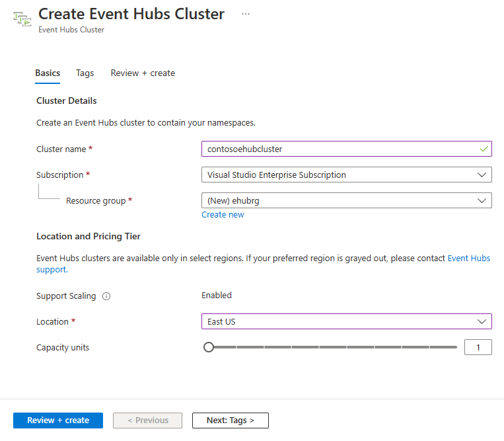
Task: Open the ellipsis more options menu
Action: 246,14
